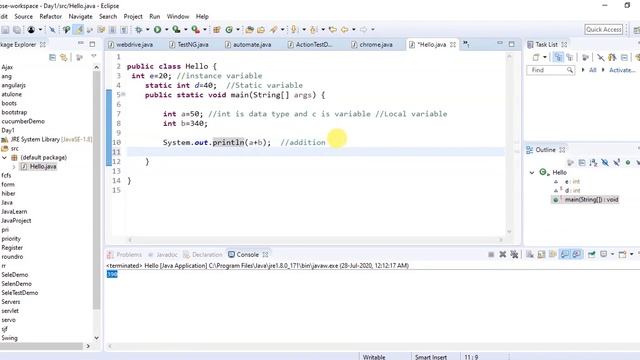Click Collapse All icon in Outline toolbar

click(582, 162)
